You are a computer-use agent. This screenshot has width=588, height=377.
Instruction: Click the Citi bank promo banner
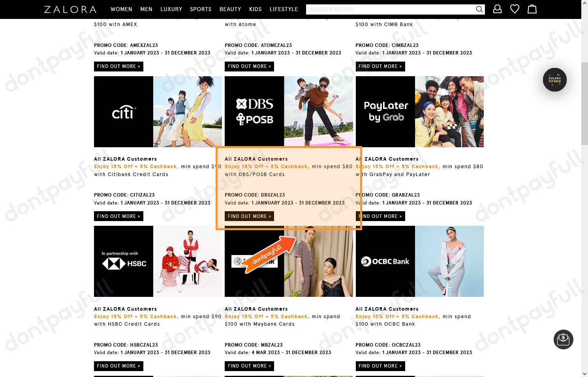pyautogui.click(x=158, y=112)
